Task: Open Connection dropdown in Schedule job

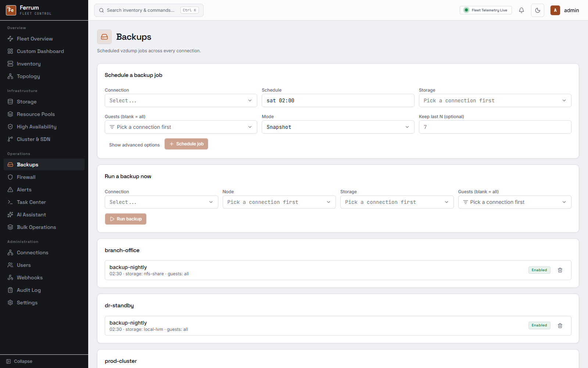Action: (x=181, y=100)
